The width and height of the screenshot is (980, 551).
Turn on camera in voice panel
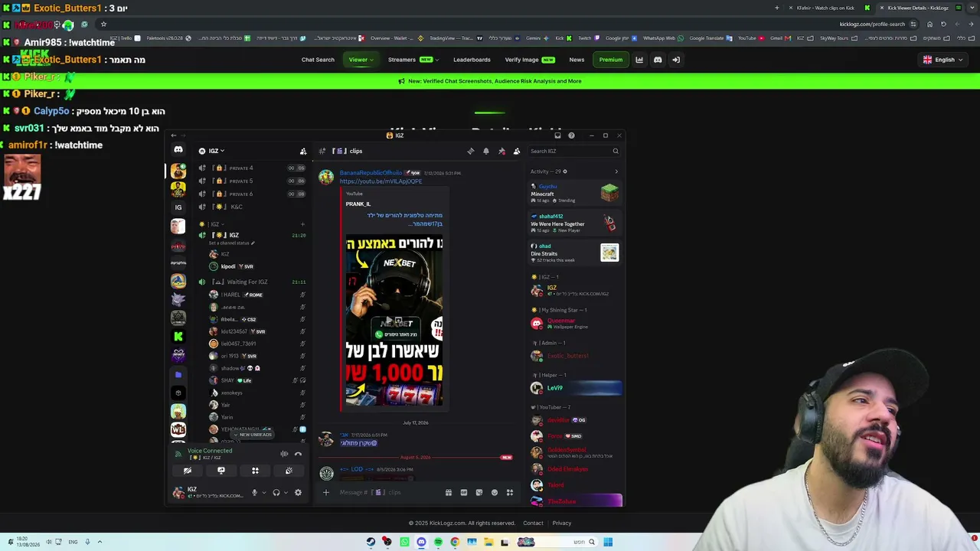188,471
